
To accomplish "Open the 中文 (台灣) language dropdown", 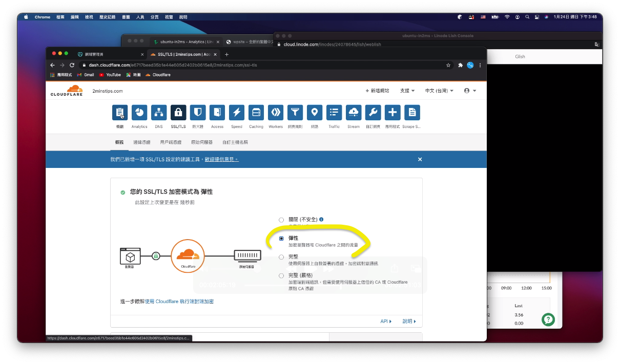I will [x=439, y=91].
